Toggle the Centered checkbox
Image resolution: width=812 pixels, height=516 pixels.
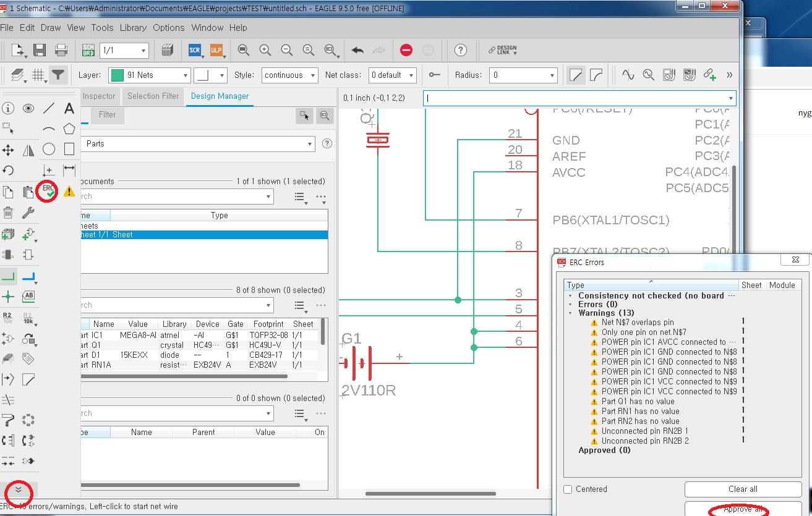coord(568,489)
